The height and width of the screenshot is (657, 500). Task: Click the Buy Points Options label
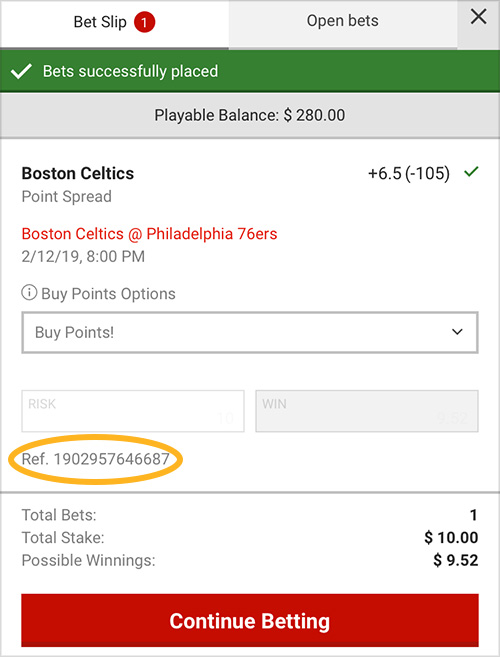[108, 294]
